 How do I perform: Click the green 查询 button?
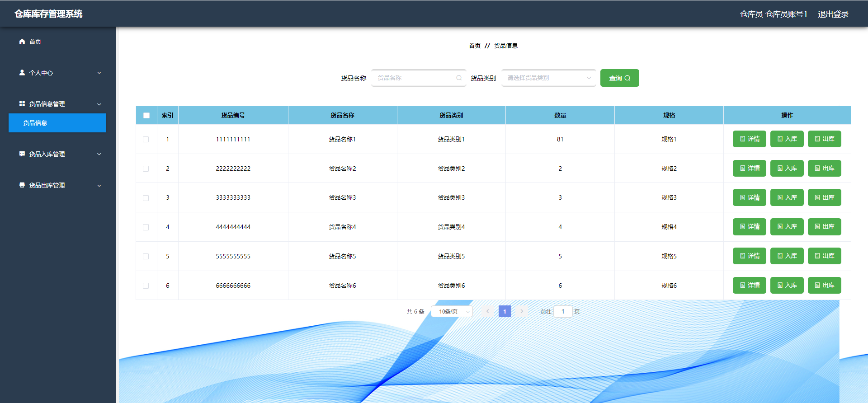pyautogui.click(x=619, y=78)
